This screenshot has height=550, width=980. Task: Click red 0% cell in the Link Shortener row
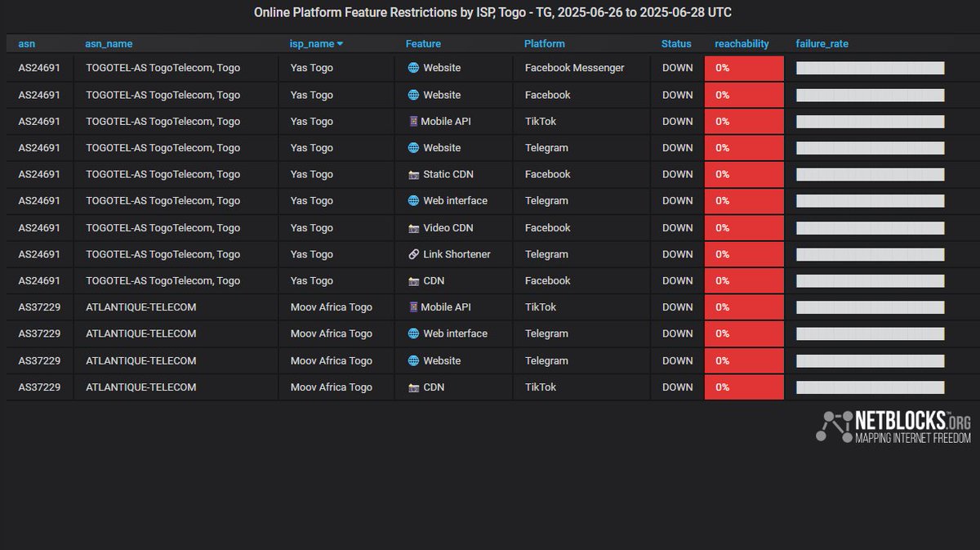pyautogui.click(x=744, y=254)
